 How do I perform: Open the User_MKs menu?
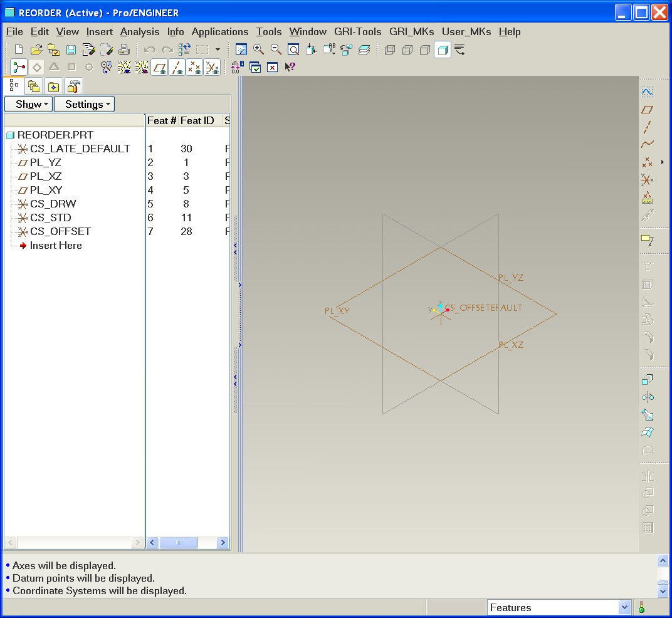466,32
